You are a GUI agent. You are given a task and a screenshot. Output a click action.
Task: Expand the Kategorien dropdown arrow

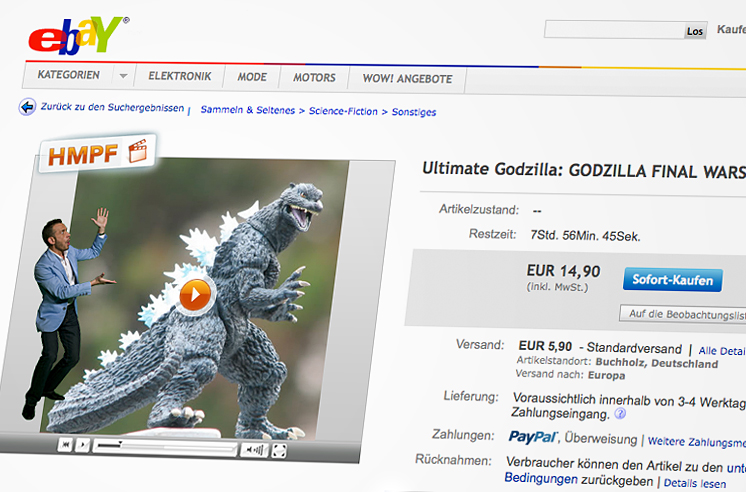[x=123, y=76]
